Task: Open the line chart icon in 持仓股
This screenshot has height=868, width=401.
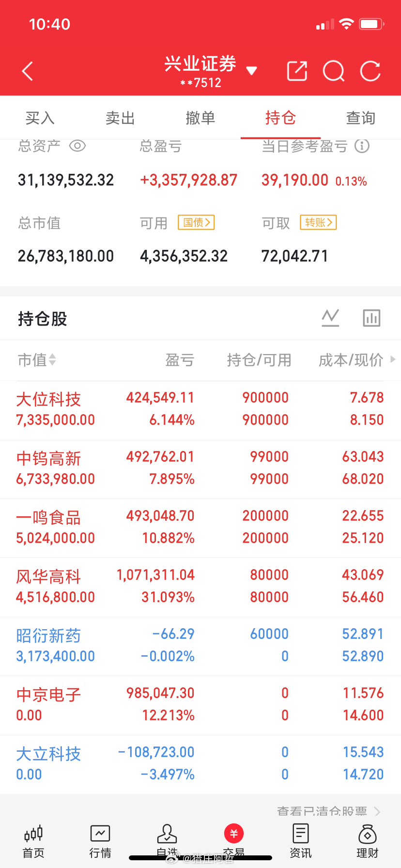Action: coord(331,318)
